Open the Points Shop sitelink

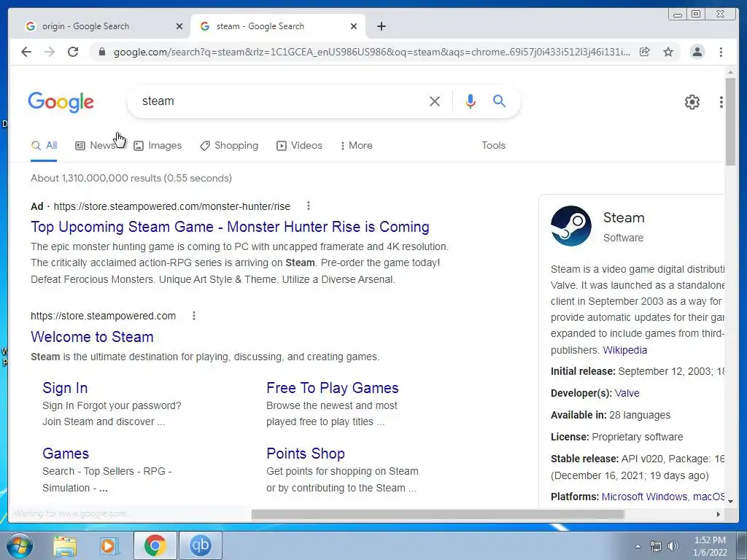[306, 454]
